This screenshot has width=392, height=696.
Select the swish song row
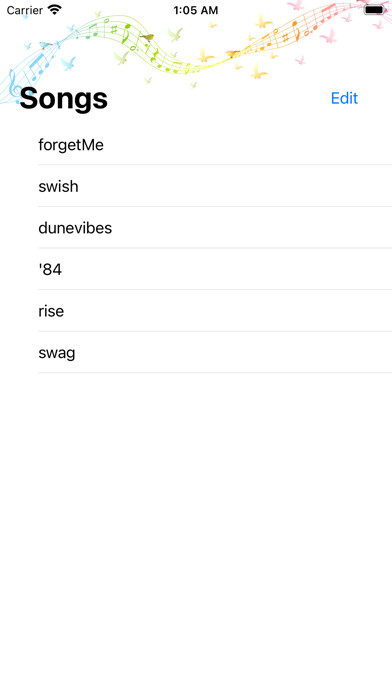pyautogui.click(x=196, y=186)
